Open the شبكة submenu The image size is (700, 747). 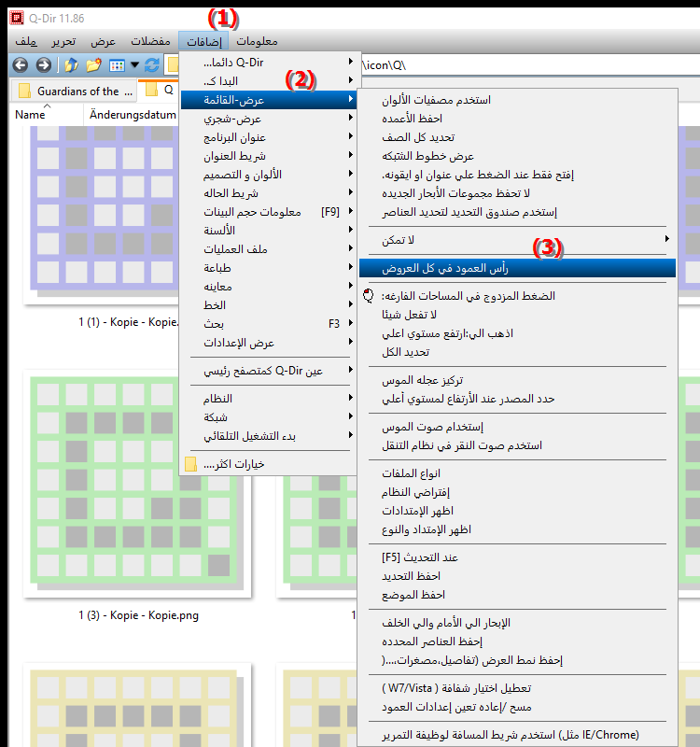pos(269,417)
